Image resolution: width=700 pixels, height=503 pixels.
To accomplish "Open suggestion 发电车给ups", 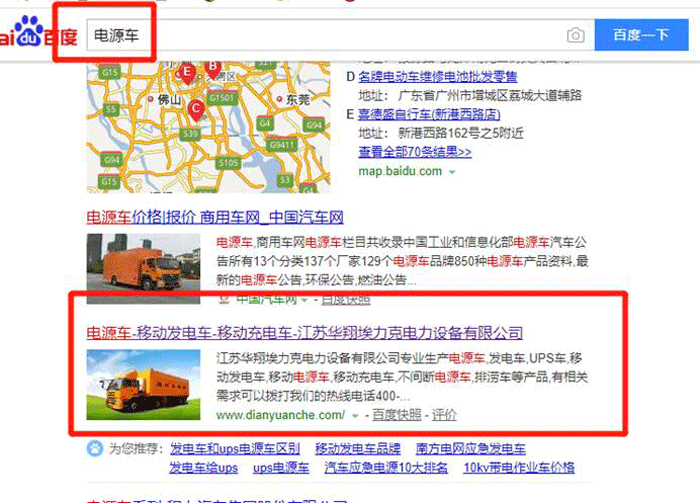I will 204,468.
